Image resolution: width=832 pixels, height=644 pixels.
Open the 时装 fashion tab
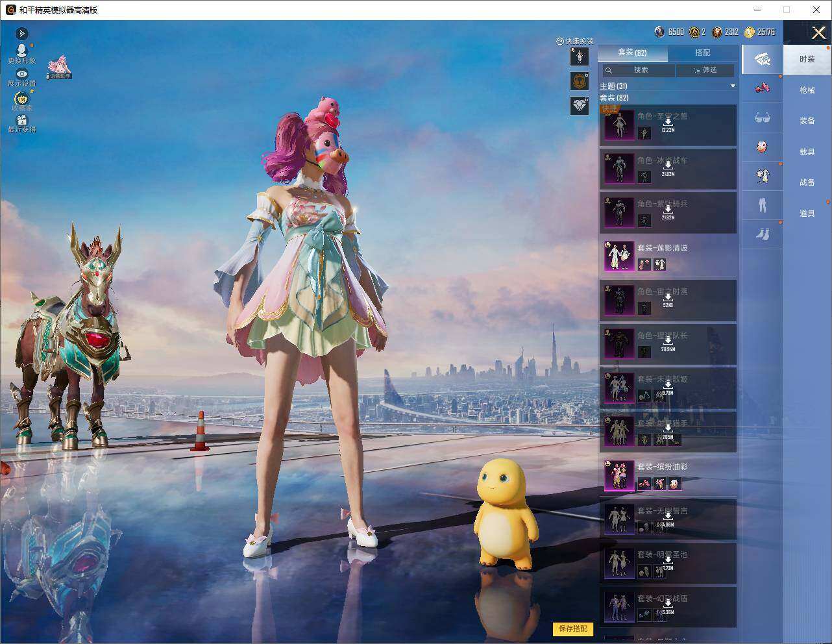click(x=807, y=59)
